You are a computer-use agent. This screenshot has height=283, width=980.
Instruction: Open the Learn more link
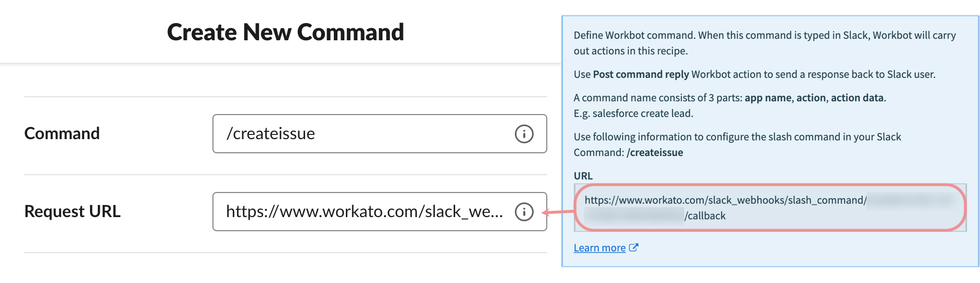point(600,248)
